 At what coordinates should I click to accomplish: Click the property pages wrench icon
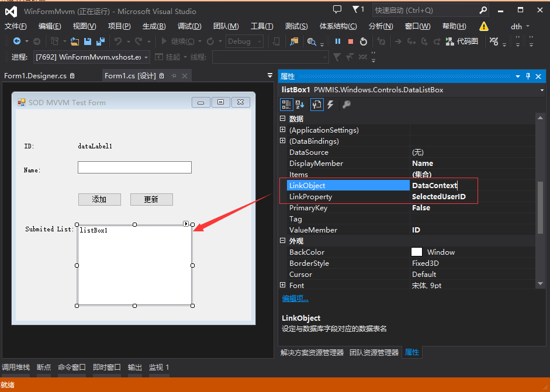347,105
